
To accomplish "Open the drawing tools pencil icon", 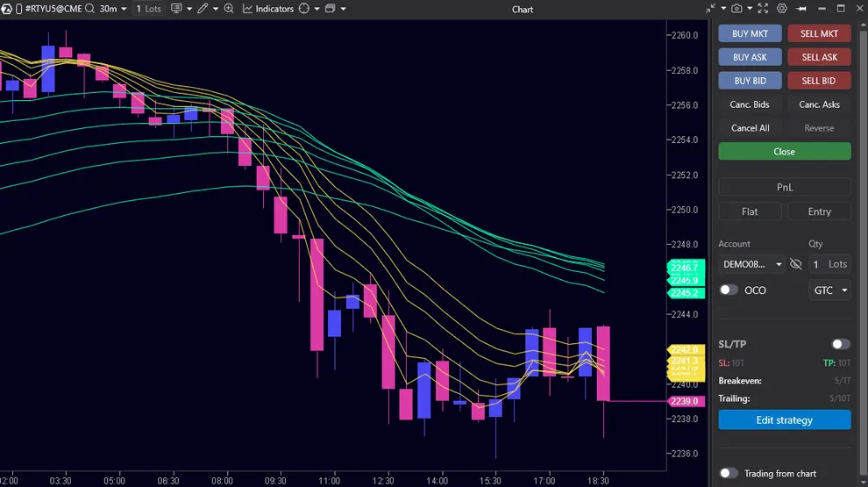I will point(203,9).
